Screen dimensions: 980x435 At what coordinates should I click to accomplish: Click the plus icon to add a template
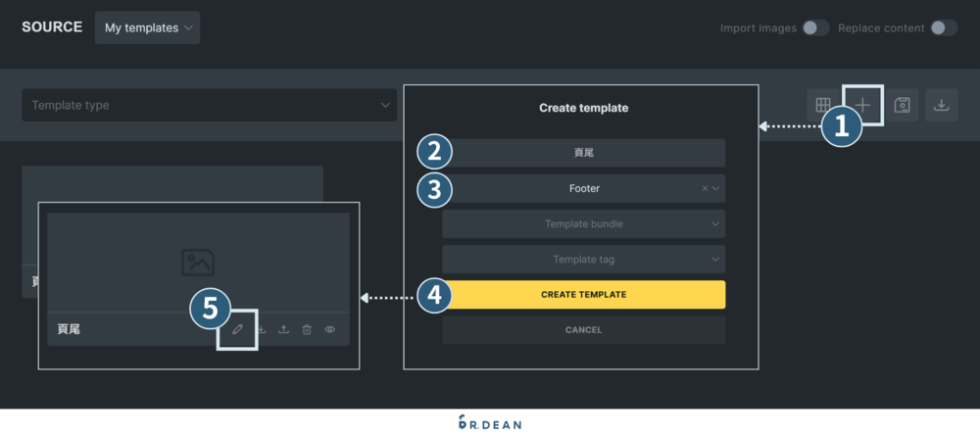[862, 106]
